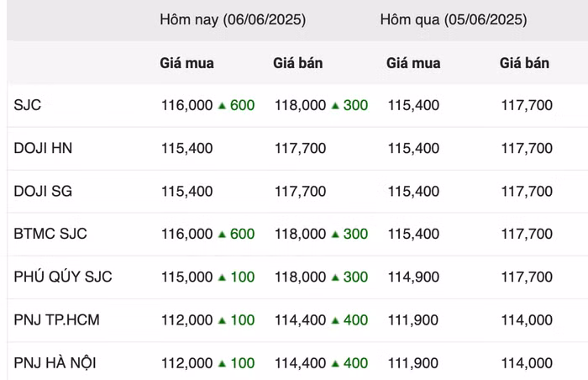588x380 pixels.
Task: Click PNJ HÀ NỘI yesterday's buy price 111,900
Action: [x=413, y=363]
